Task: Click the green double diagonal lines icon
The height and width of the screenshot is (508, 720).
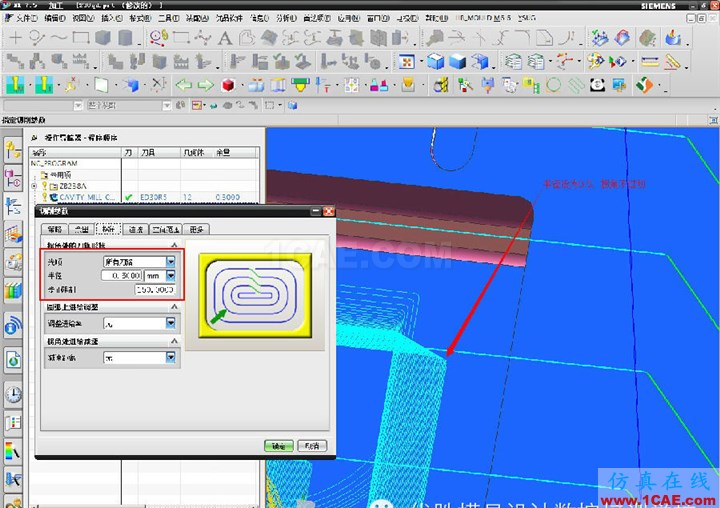Action: pos(575,85)
